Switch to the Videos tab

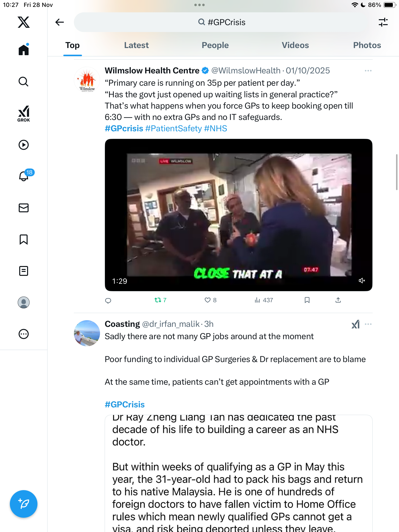pos(295,45)
